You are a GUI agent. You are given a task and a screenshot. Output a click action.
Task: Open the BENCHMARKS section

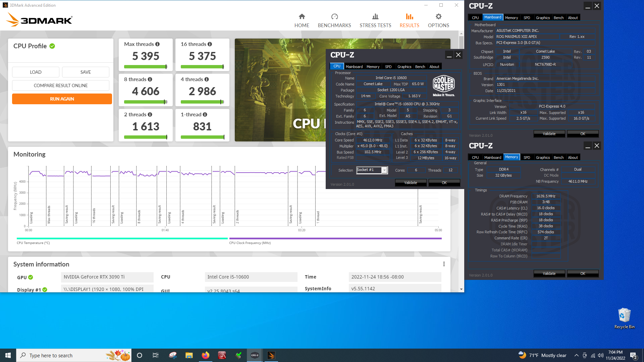(x=334, y=20)
